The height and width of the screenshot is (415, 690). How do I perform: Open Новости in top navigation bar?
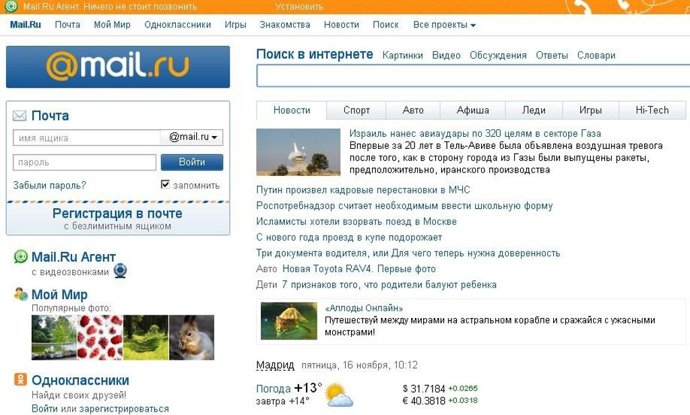tap(341, 25)
